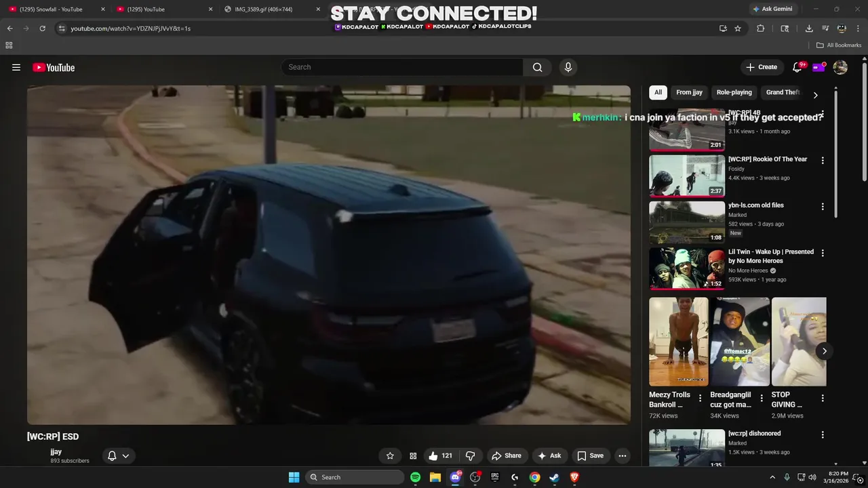Click the grid icon beside the star
This screenshot has height=488, width=868.
[x=413, y=455]
